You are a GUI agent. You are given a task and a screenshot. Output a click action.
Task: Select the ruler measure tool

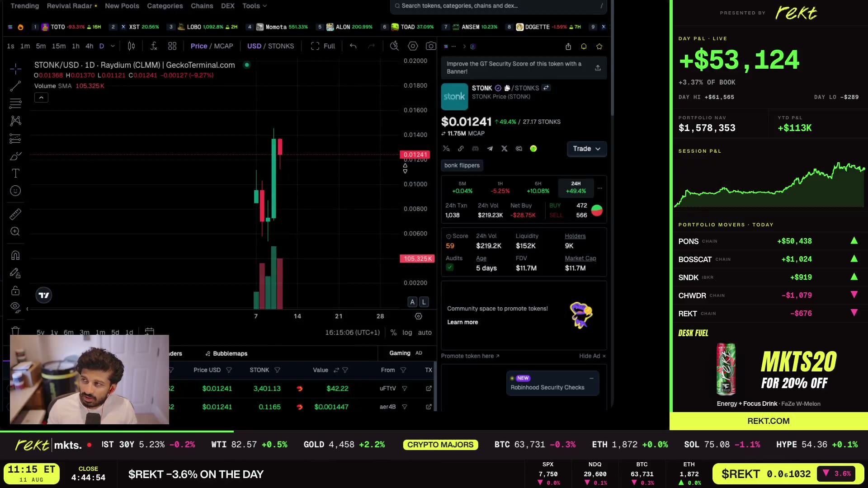click(15, 214)
